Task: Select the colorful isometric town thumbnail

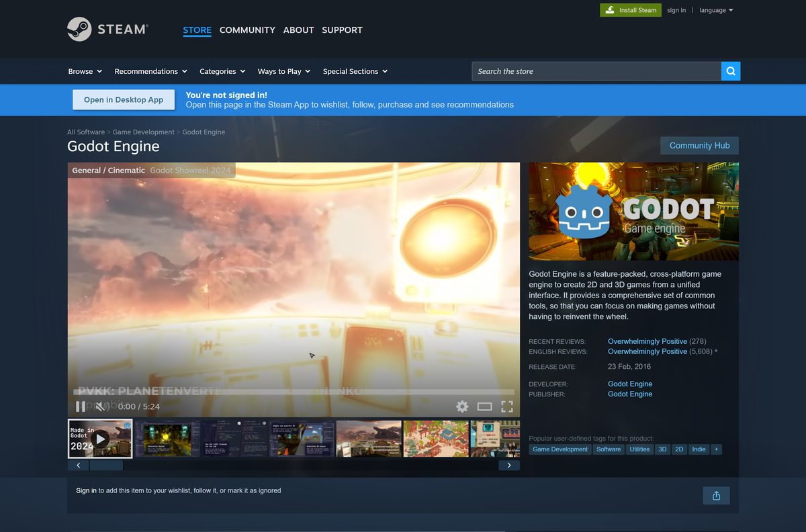Action: tap(436, 439)
